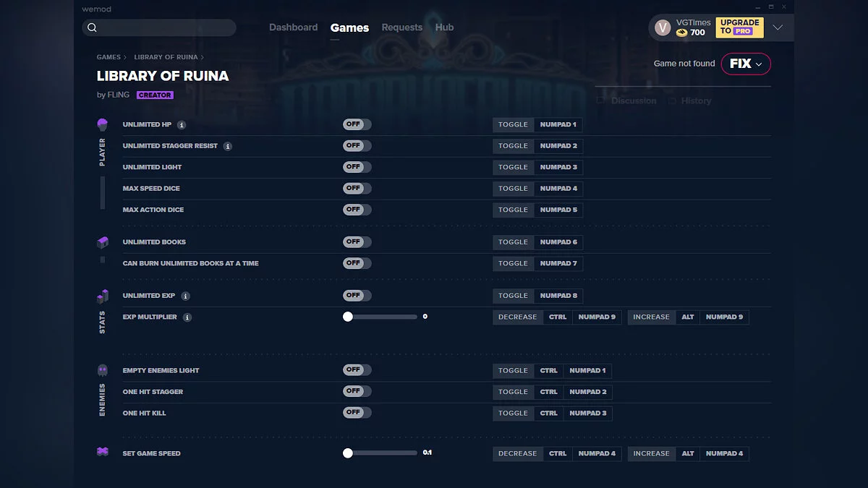Toggle Unlimited HP on

(357, 124)
